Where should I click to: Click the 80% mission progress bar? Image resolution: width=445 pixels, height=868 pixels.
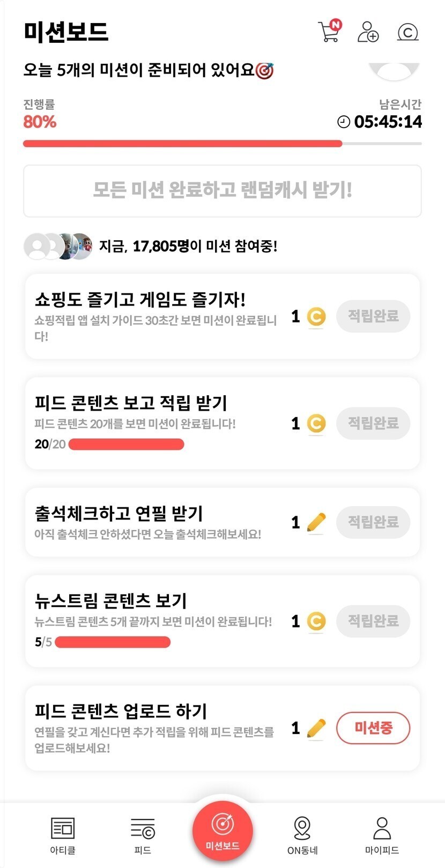tap(222, 144)
